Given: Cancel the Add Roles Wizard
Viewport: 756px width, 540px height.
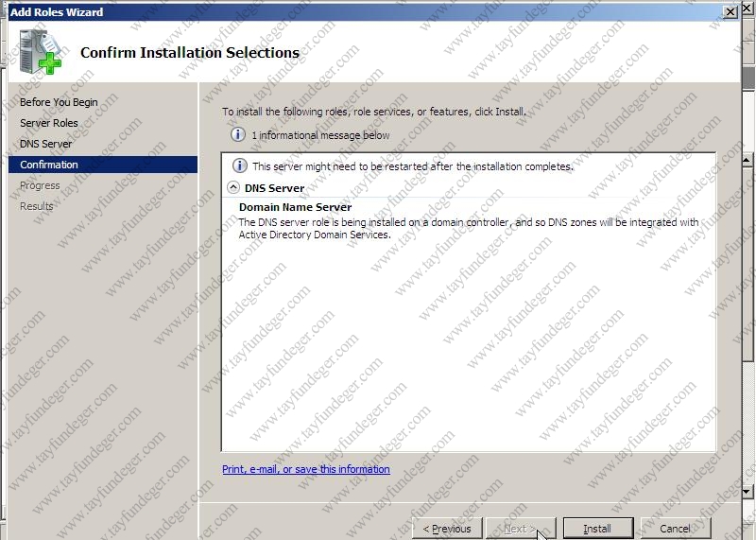Looking at the screenshot, I should (676, 529).
